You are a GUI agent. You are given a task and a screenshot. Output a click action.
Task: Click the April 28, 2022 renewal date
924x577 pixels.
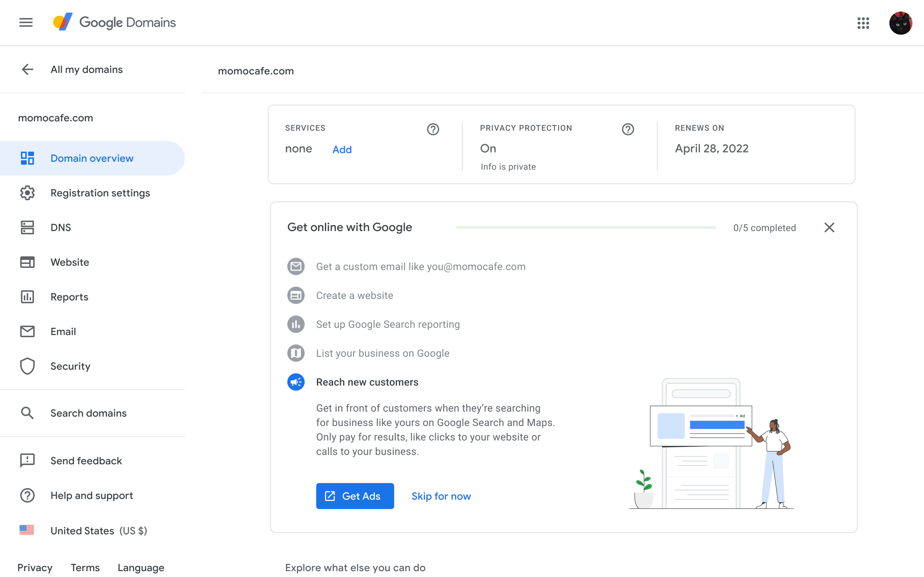pyautogui.click(x=712, y=148)
